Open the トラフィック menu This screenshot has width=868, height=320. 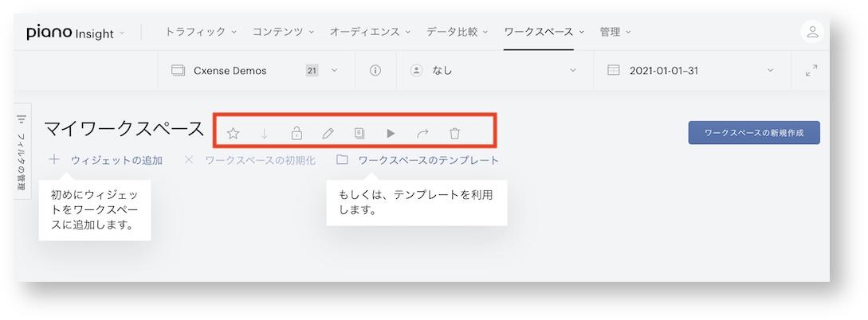[x=200, y=32]
